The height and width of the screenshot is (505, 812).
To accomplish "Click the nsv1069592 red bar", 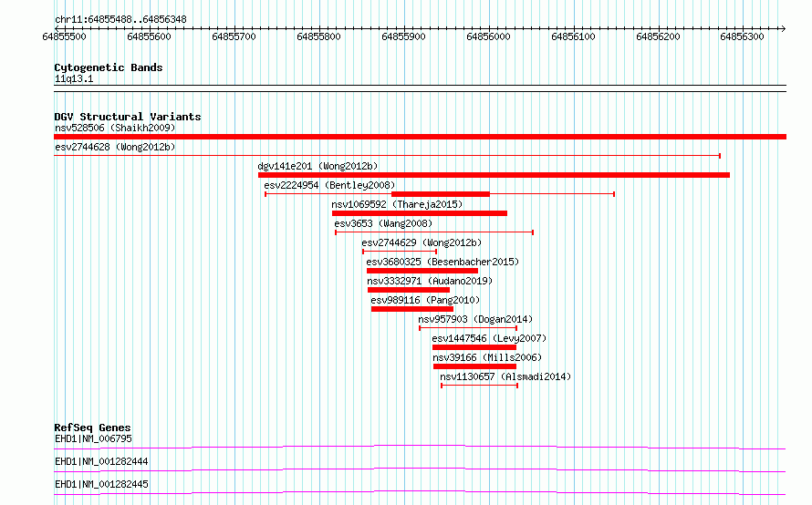I will (x=420, y=213).
